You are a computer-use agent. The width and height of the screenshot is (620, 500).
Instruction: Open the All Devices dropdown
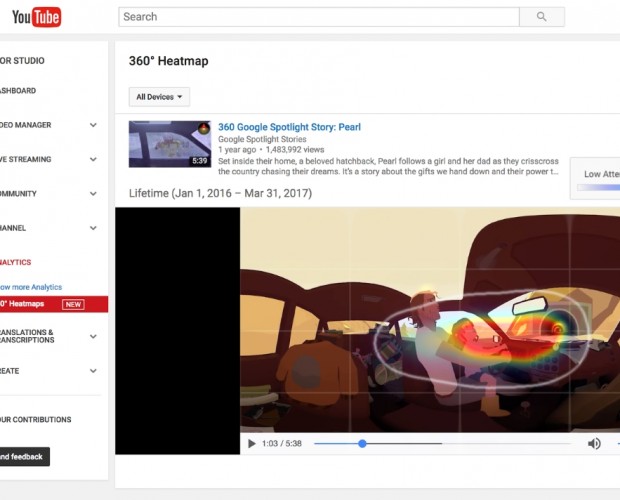(159, 97)
